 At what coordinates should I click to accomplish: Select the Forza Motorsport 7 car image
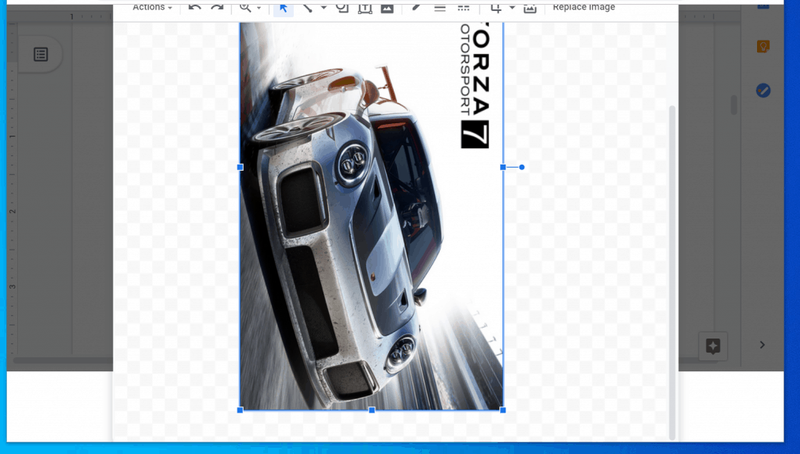coord(371,216)
